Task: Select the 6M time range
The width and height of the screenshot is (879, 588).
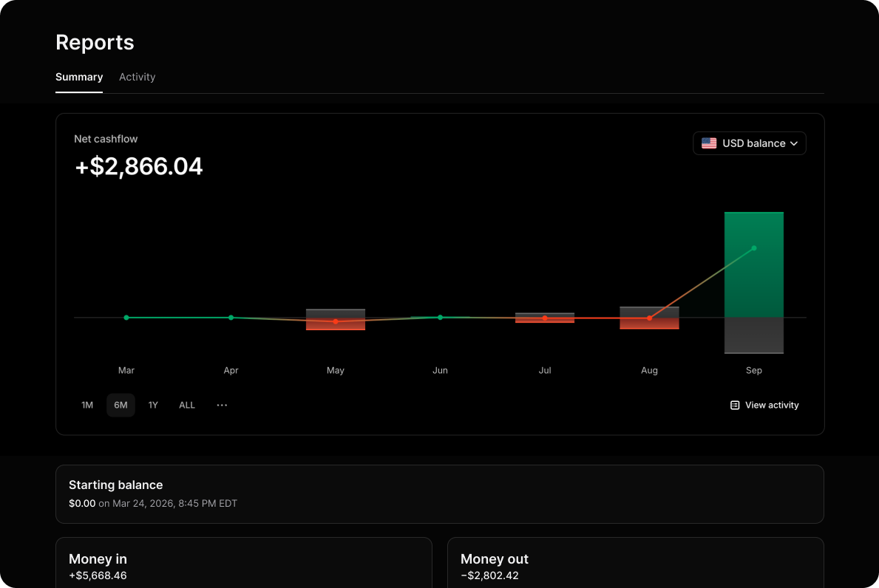Action: tap(121, 405)
